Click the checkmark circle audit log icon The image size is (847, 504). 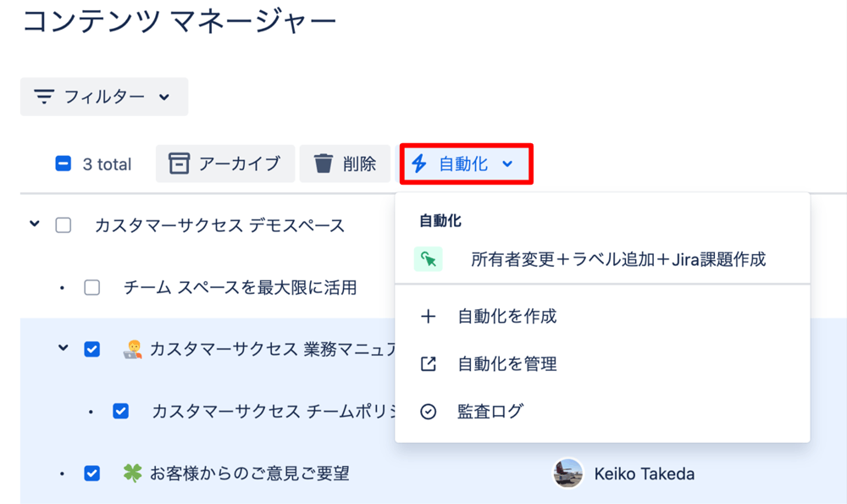pyautogui.click(x=429, y=412)
